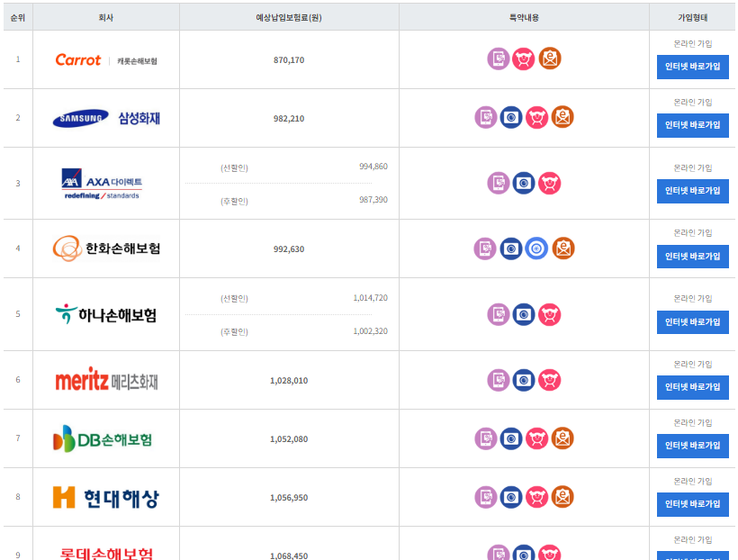738x560 pixels.
Task: Open the e-mail envelope icon in Carrot's row
Action: (551, 59)
